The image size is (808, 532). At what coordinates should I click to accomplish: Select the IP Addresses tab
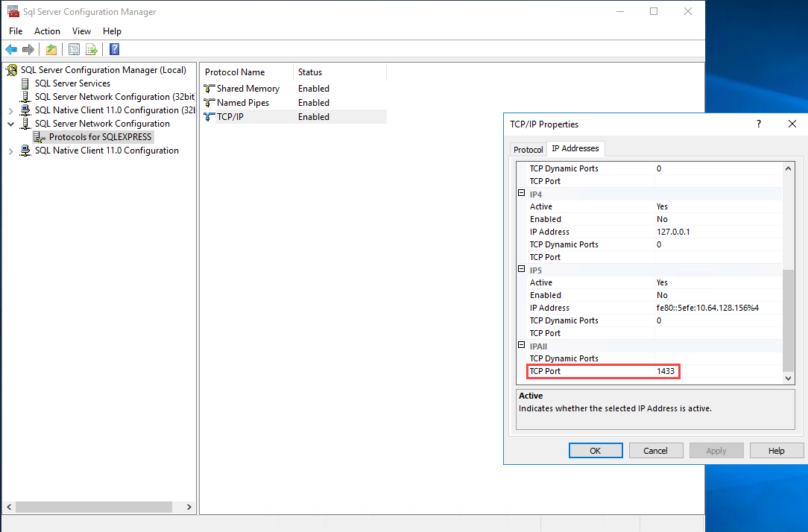tap(575, 148)
